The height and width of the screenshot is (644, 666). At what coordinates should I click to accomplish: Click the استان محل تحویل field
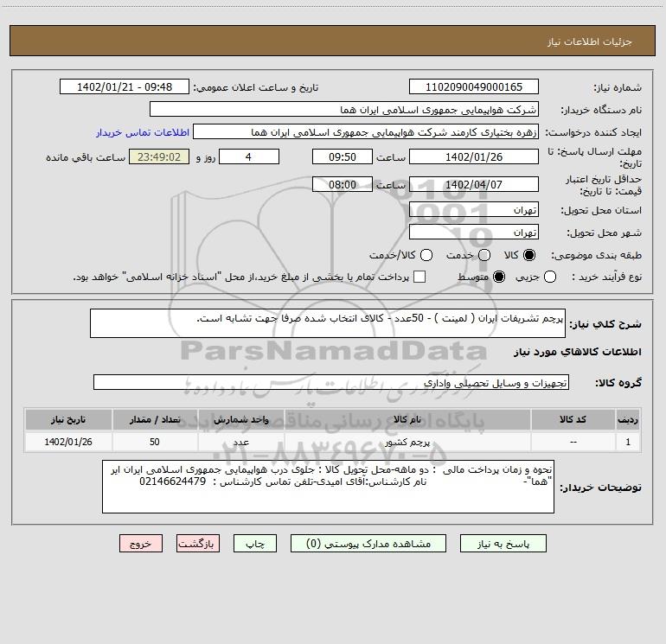(x=473, y=211)
